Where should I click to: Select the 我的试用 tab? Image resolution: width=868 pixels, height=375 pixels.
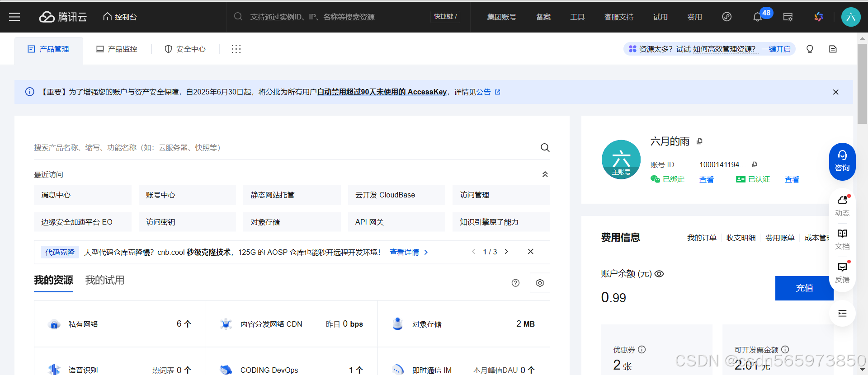pos(105,280)
